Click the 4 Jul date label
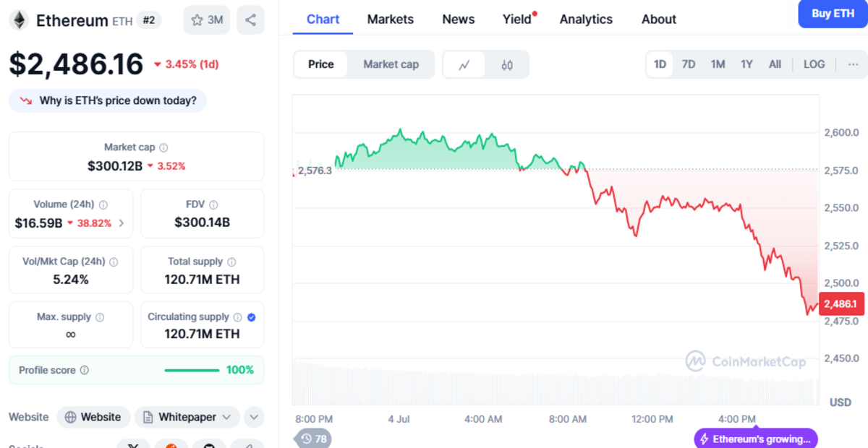The width and height of the screenshot is (868, 448). tap(399, 419)
